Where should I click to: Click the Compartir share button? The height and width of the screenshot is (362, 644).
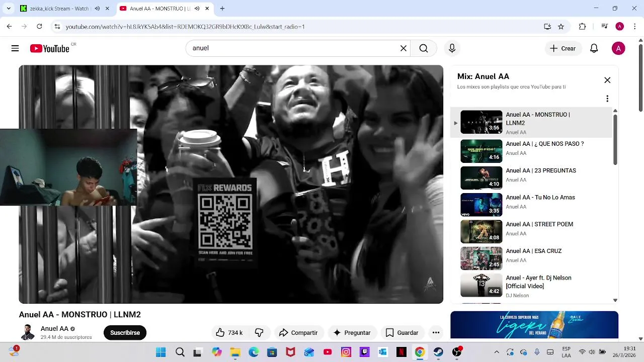pos(298,333)
